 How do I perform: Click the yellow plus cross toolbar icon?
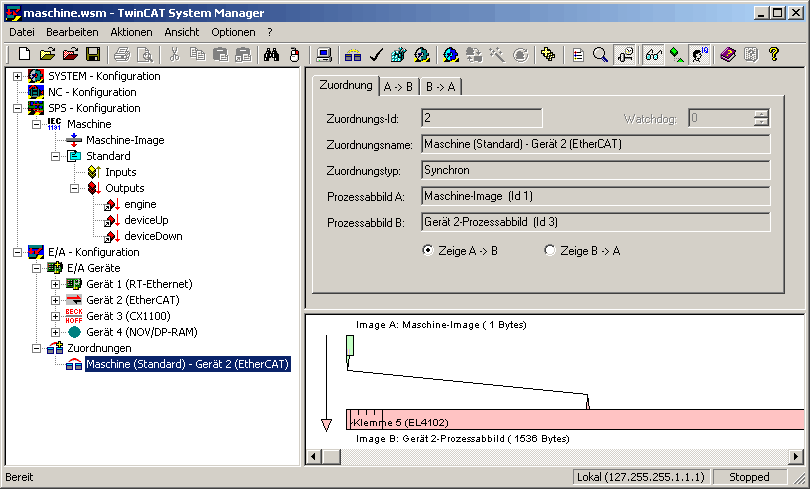[x=548, y=54]
